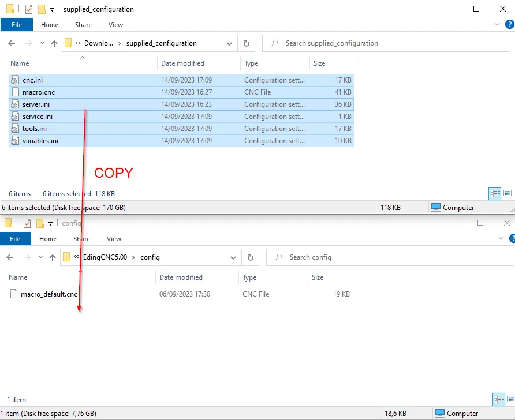Screen dimensions: 515x420
Task: Click supplied_configuration breadcrumb segment
Action: pos(162,43)
